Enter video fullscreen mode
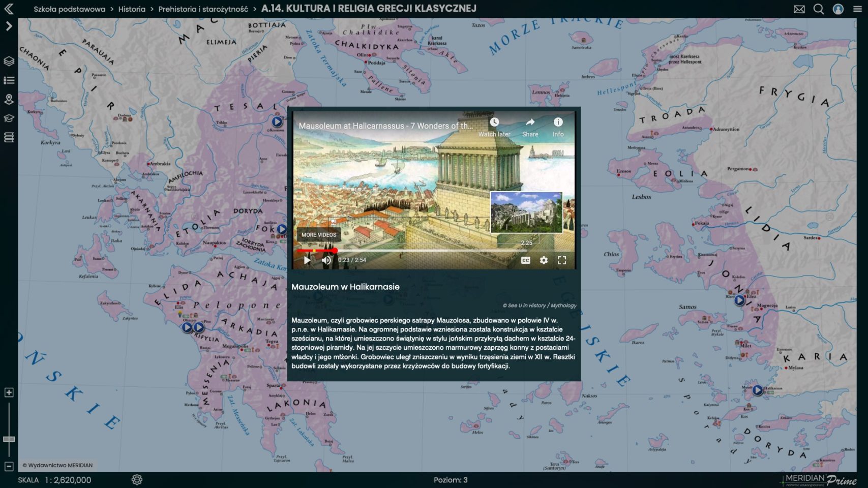 tap(562, 260)
